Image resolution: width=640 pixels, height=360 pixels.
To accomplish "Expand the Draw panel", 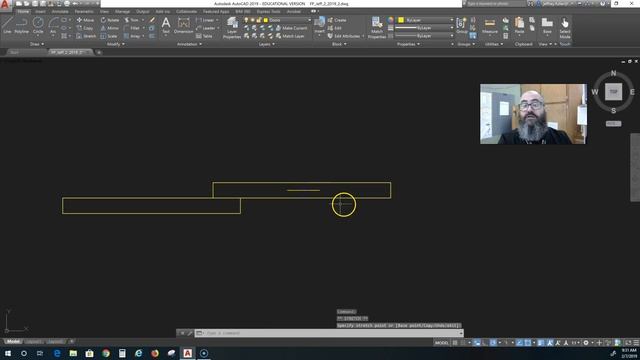I will point(37,44).
